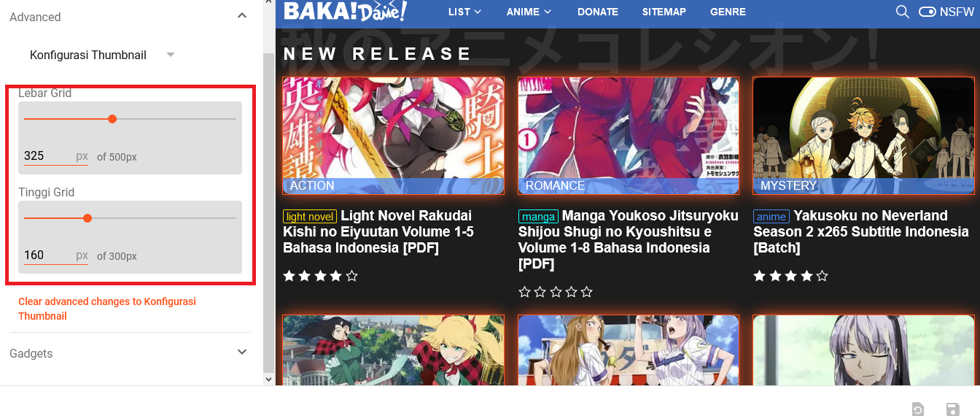Open the Konfigurasi Thumbnail dropdown

coord(102,55)
